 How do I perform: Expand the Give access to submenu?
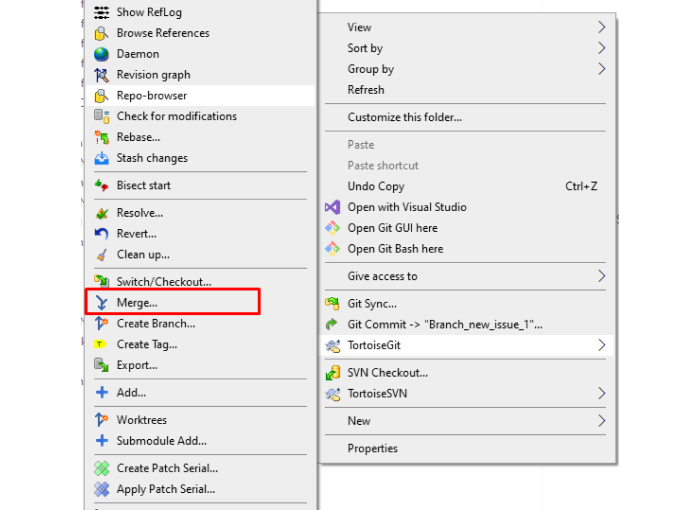coord(465,276)
